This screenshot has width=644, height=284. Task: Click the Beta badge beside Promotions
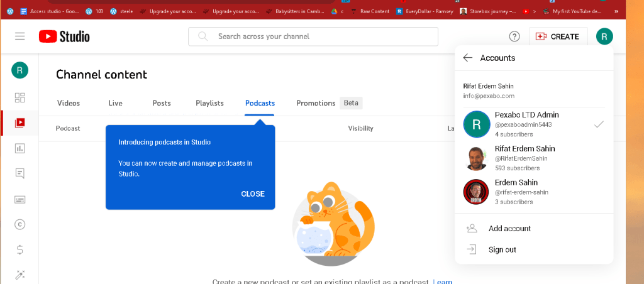[x=351, y=103]
